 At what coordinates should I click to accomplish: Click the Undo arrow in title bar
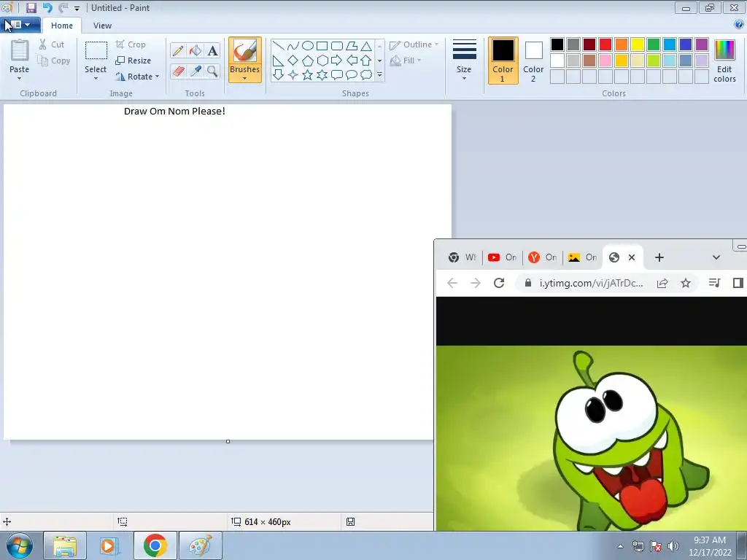(x=47, y=7)
